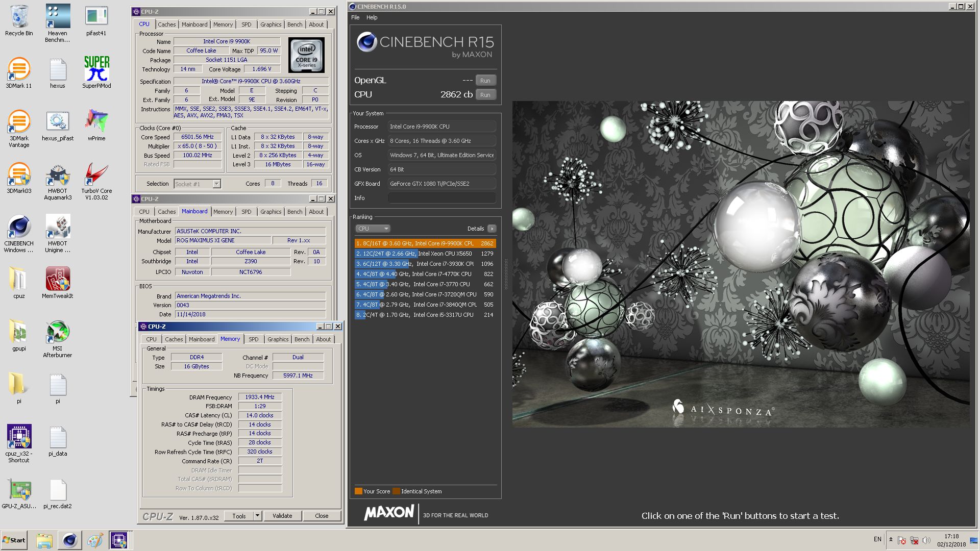Open Windows Explorer from taskbar

(x=44, y=540)
